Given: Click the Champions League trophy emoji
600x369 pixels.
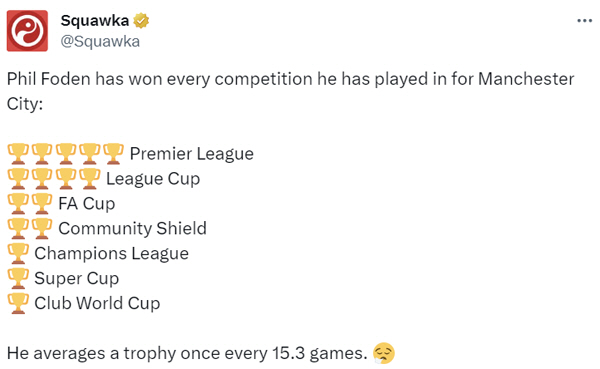Looking at the screenshot, I should coord(18,253).
